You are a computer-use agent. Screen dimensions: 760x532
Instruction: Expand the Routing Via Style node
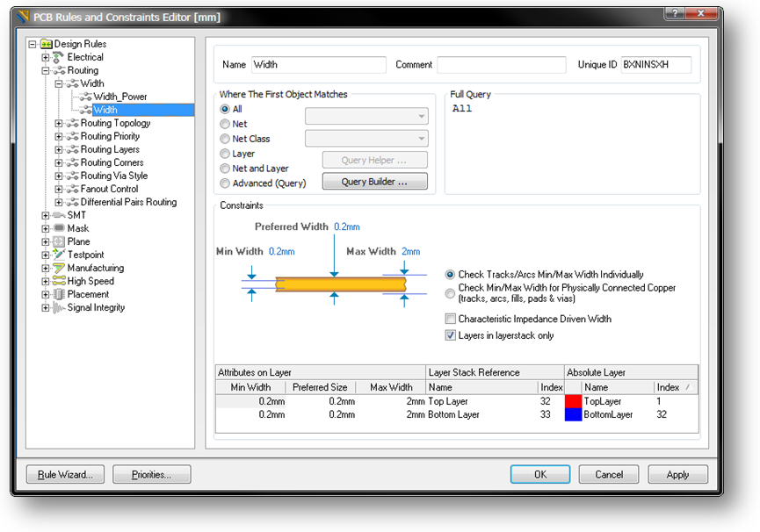[x=59, y=176]
